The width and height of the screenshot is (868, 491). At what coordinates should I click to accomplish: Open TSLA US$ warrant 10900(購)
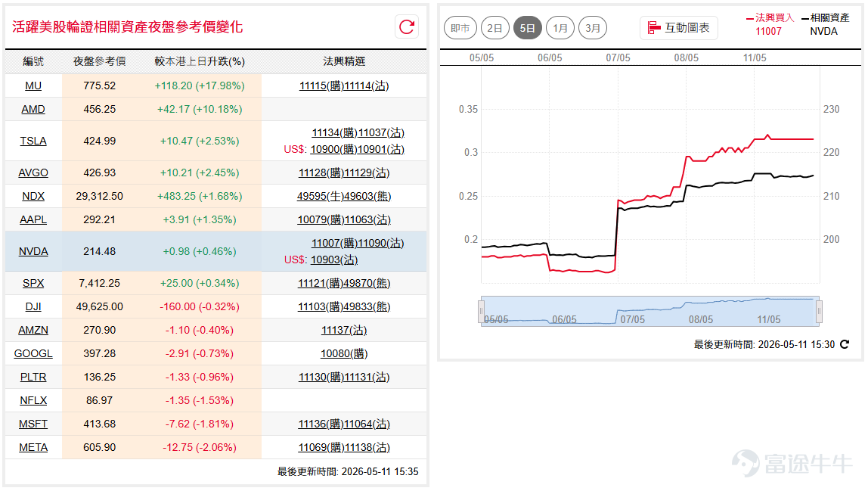(333, 150)
